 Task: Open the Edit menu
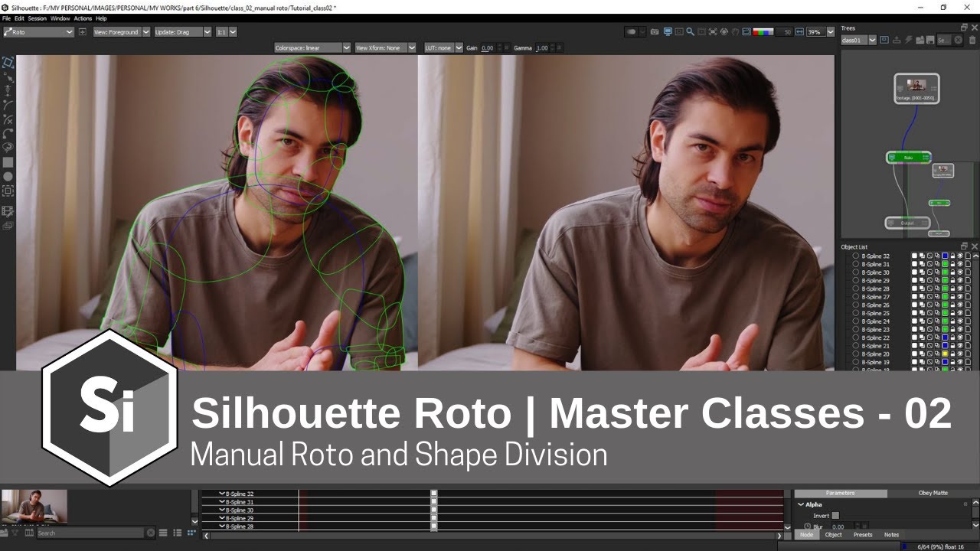[19, 18]
